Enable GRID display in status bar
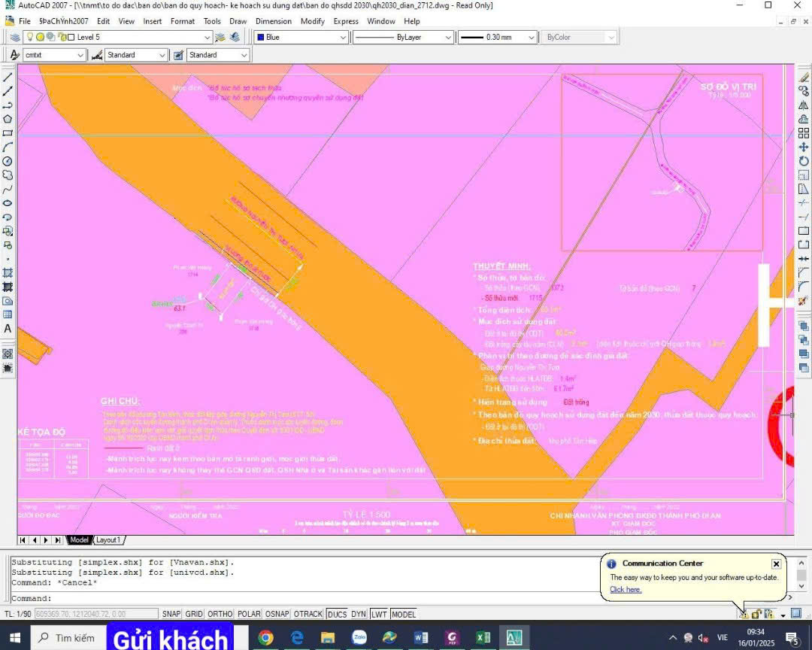The width and height of the screenshot is (812, 650). [195, 614]
